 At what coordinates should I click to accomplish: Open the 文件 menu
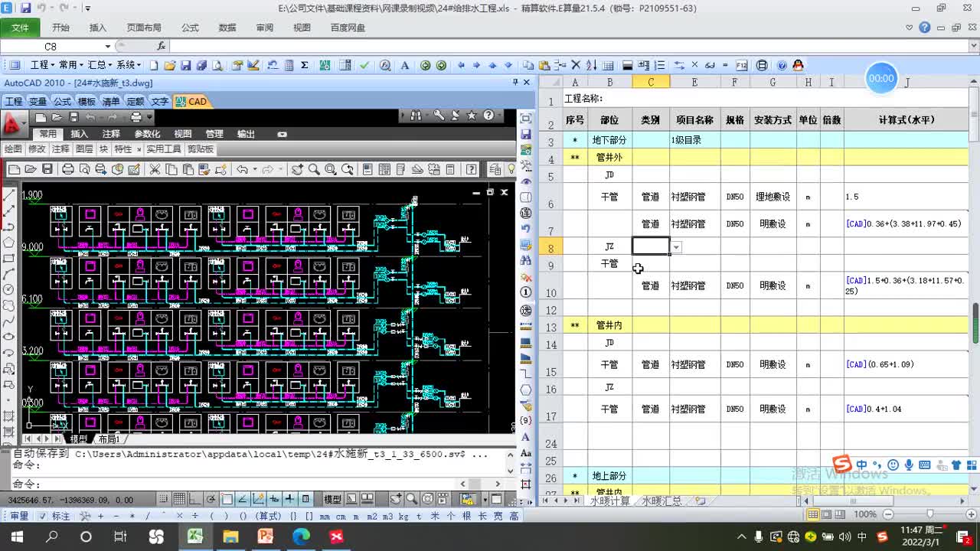coord(20,28)
